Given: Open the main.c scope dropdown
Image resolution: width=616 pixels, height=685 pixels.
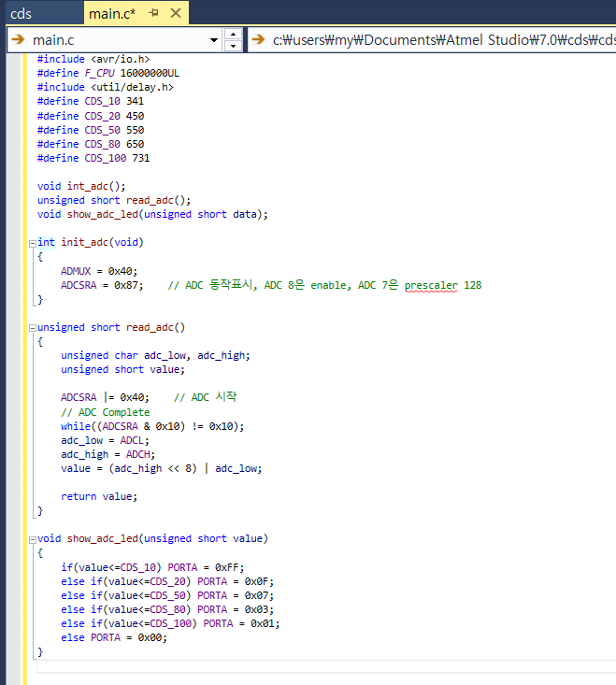Looking at the screenshot, I should (x=214, y=40).
